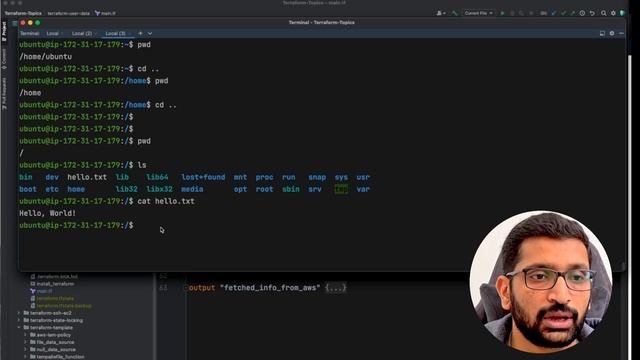Open Search Everywhere magnifier
Screen dimensions: 640x360
pos(604,13)
